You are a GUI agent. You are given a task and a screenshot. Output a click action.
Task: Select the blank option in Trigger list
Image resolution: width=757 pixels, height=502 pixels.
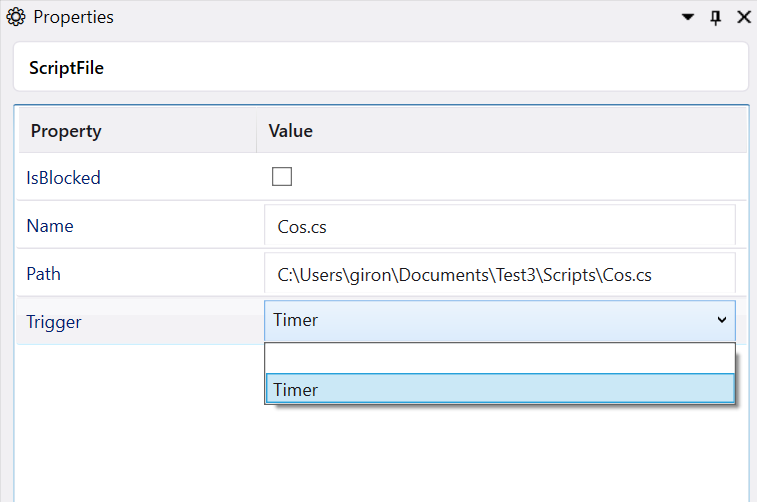pos(500,359)
